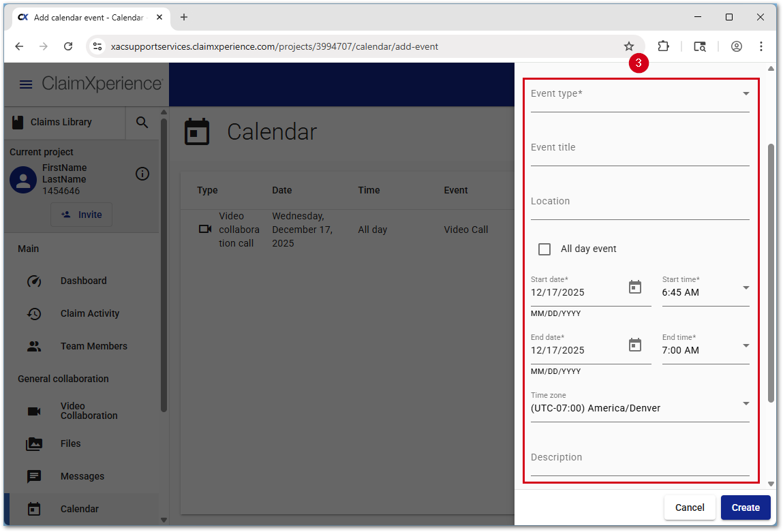Open the start date calendar picker

click(635, 287)
